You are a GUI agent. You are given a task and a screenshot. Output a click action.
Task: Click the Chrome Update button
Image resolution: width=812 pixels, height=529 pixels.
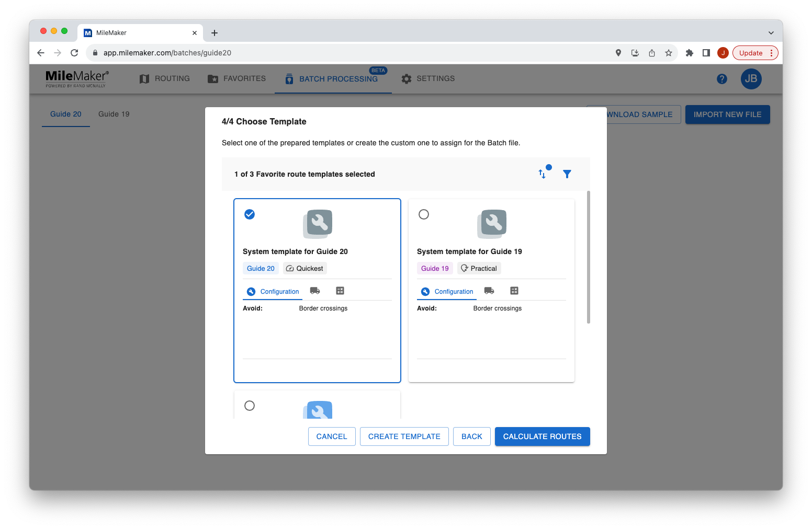755,53
